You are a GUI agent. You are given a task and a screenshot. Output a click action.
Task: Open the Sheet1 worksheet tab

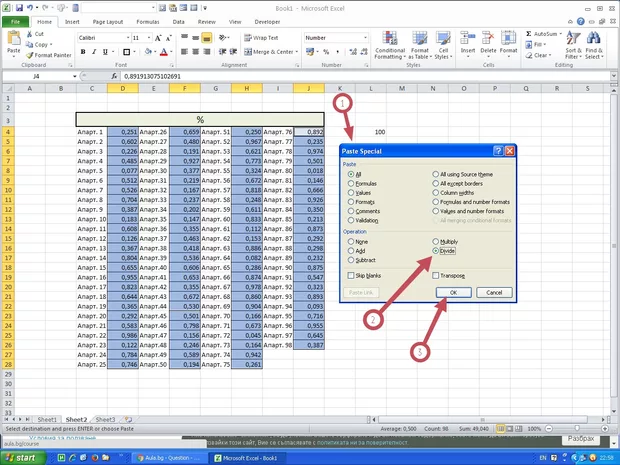click(x=47, y=419)
